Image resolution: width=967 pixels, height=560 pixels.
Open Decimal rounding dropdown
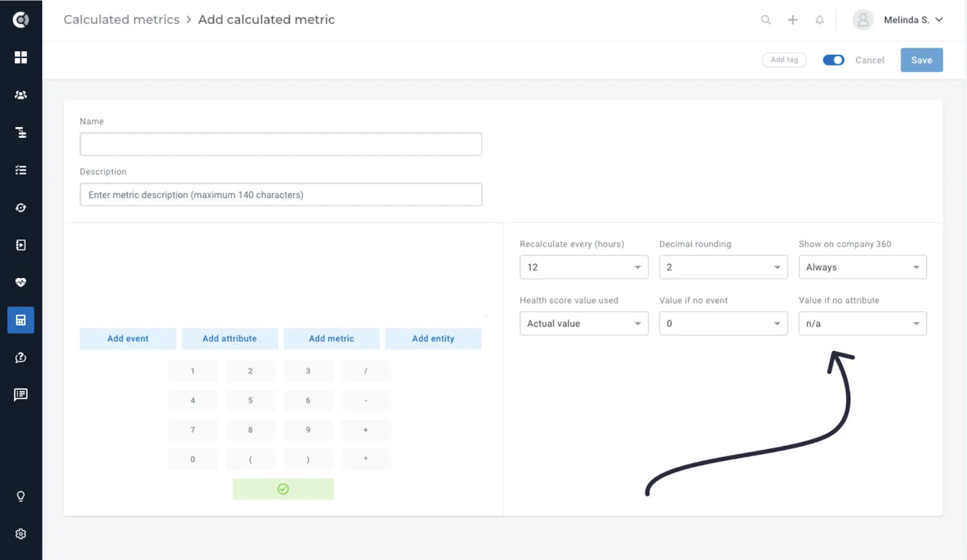click(723, 267)
